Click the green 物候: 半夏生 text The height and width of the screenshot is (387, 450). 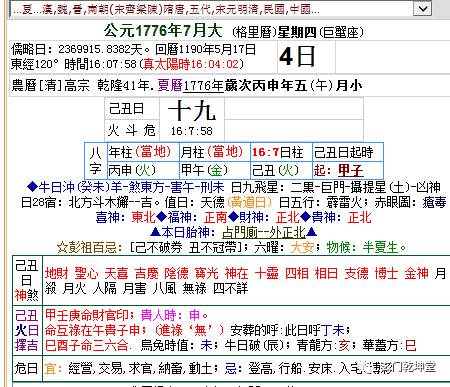click(366, 248)
